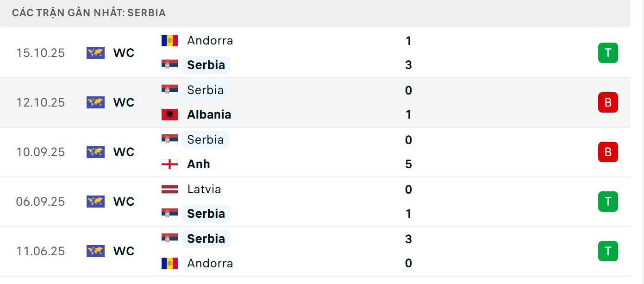644x284 pixels.
Task: Click the CÁC TRẬN GẦN NHẤT: SERBIA header
Action: click(89, 13)
